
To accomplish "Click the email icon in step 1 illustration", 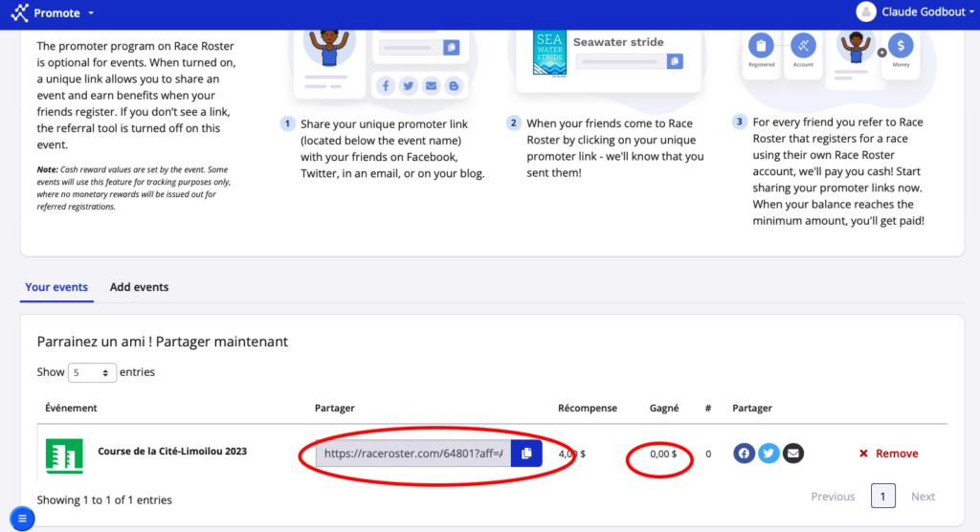I will (432, 86).
